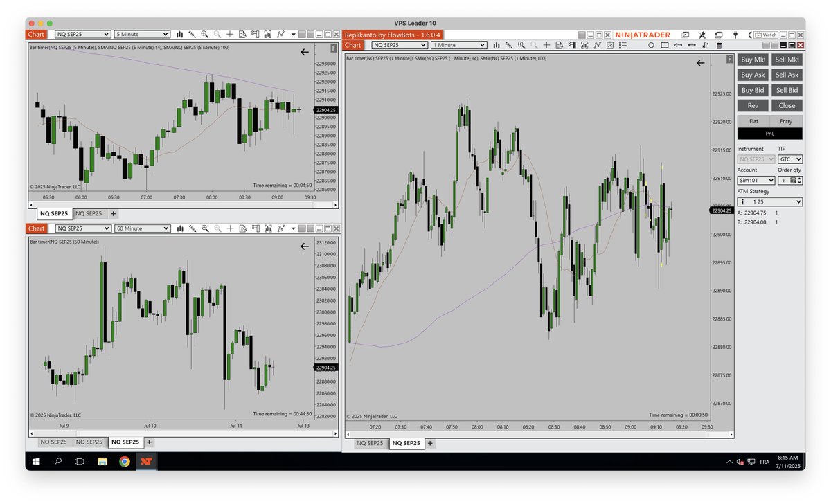Select rectangle drawing tool in 1 Minute chart
The image size is (831, 504).
[665, 45]
